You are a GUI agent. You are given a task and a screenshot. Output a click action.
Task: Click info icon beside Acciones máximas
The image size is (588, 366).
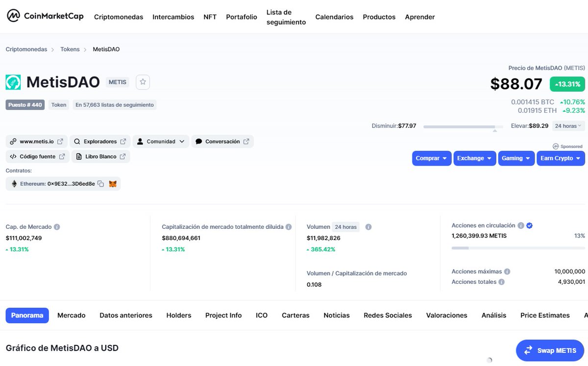pos(507,271)
